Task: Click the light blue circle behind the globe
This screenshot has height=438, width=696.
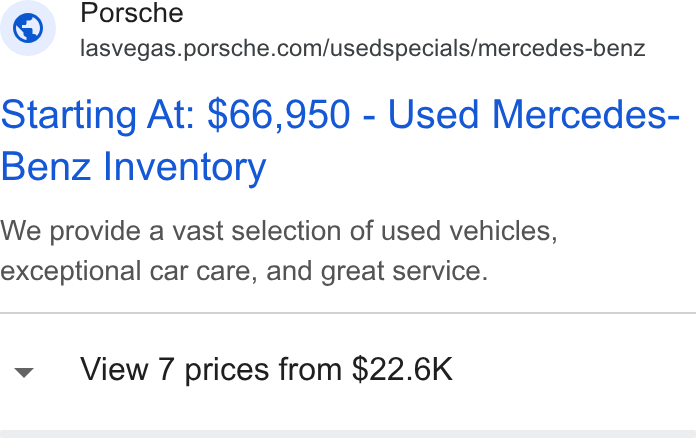Action: pyautogui.click(x=28, y=28)
